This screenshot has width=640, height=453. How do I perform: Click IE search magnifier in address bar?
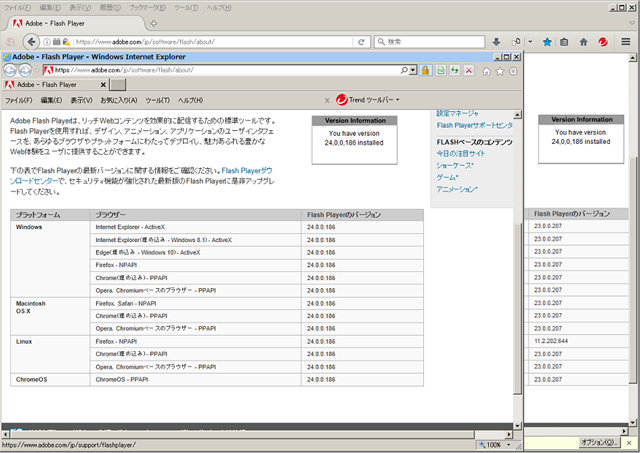[404, 70]
